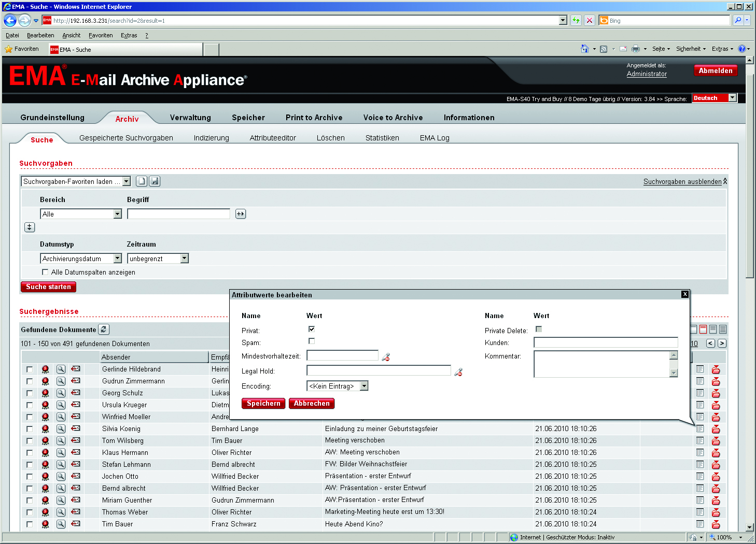Click the save search criteria floppy icon
The image size is (756, 544).
coord(155,181)
